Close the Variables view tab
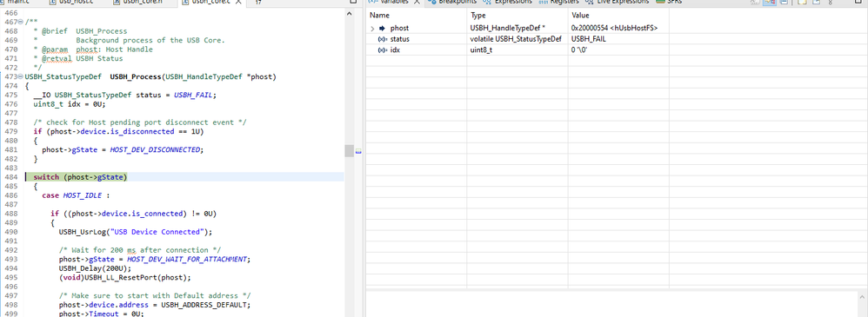The width and height of the screenshot is (868, 317). (417, 3)
